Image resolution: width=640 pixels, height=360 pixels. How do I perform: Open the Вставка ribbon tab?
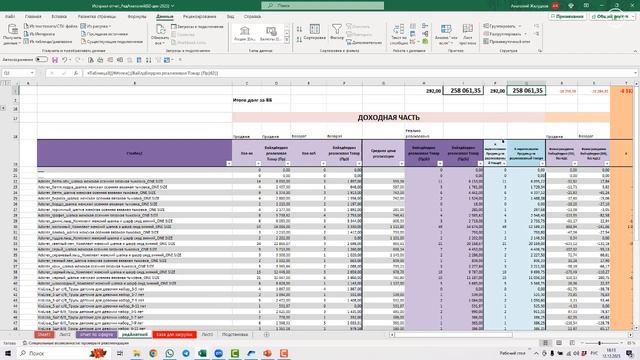pos(59,17)
